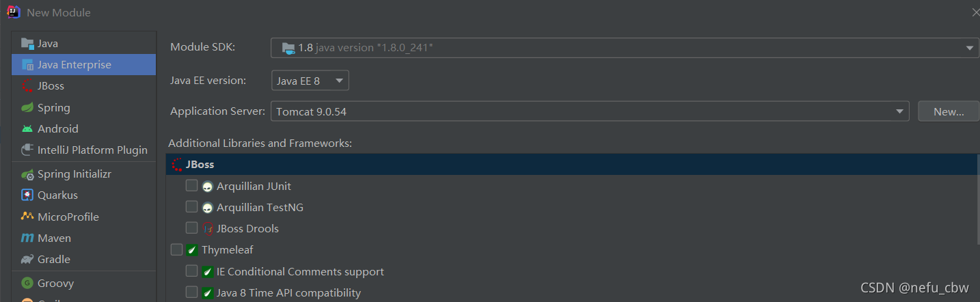Choose the Spring Initializr icon
The image size is (980, 302).
tap(27, 174)
